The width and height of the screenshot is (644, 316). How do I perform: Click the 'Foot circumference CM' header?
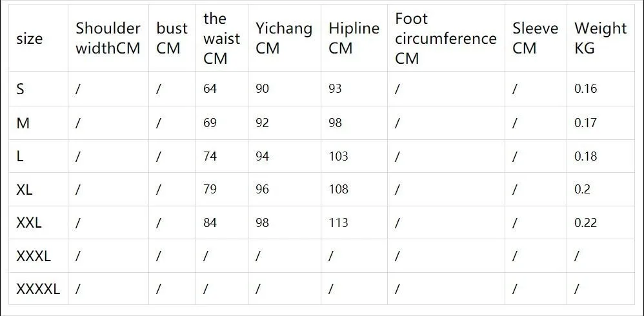pyautogui.click(x=446, y=38)
